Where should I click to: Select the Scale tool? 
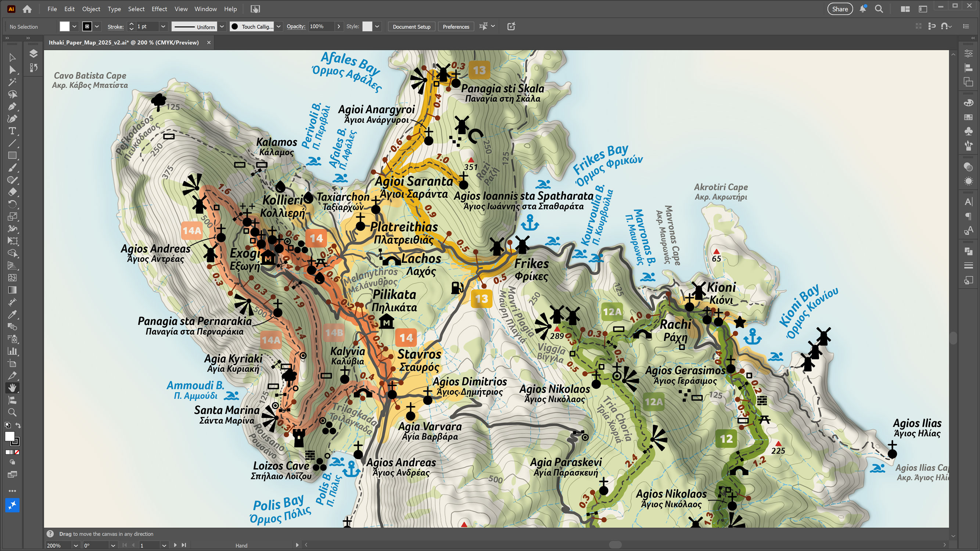click(x=12, y=216)
